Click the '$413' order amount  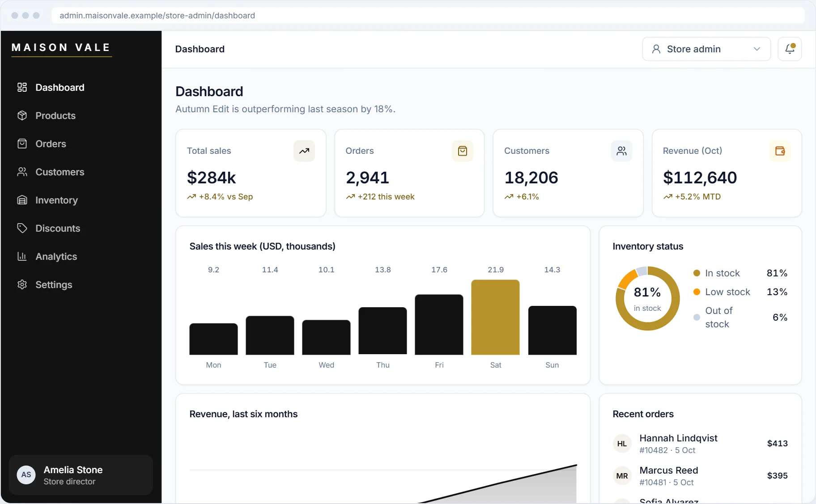pos(778,443)
